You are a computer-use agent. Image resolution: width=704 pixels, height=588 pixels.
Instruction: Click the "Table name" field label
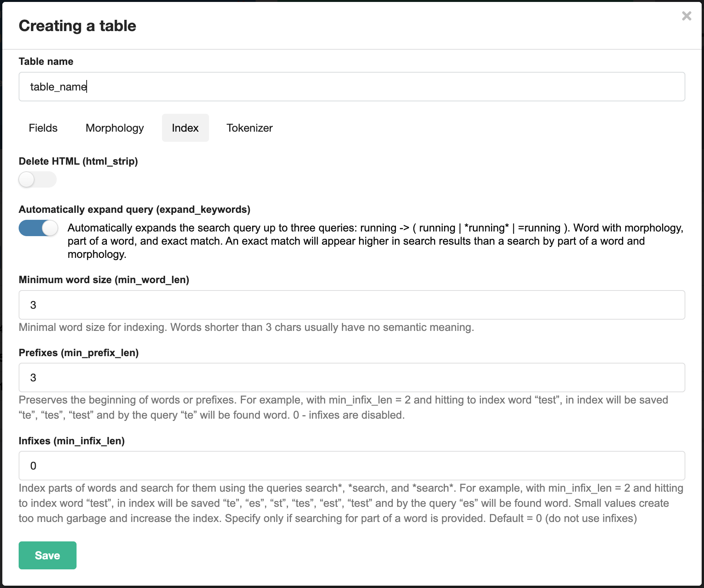46,61
